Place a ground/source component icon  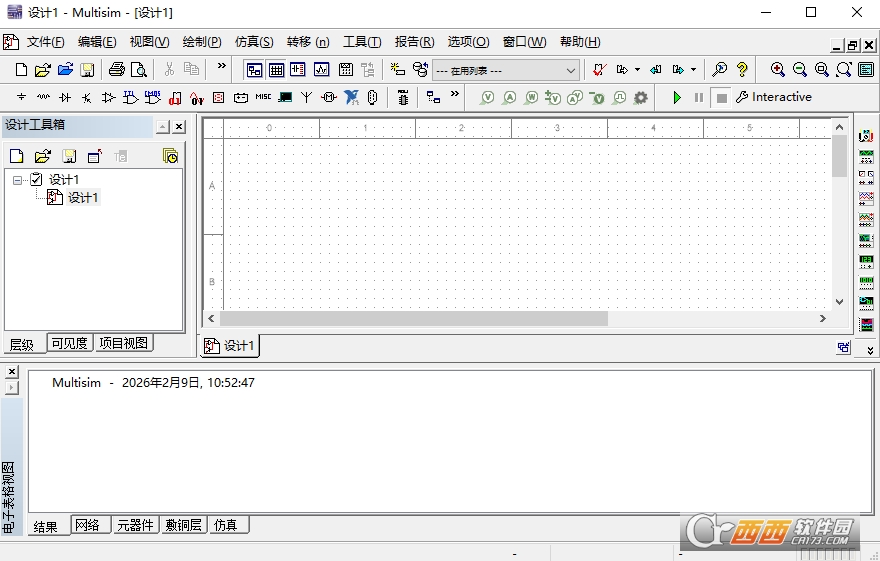[x=21, y=97]
